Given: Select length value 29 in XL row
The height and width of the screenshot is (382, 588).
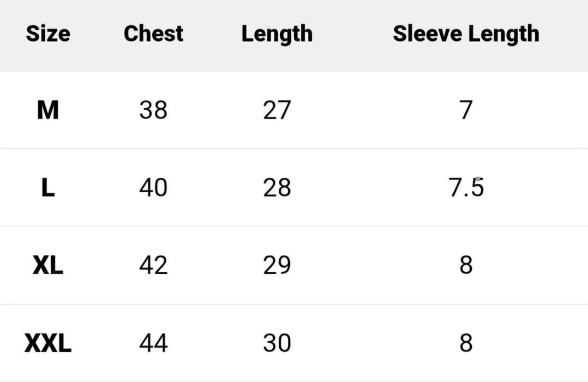Looking at the screenshot, I should click(277, 266).
